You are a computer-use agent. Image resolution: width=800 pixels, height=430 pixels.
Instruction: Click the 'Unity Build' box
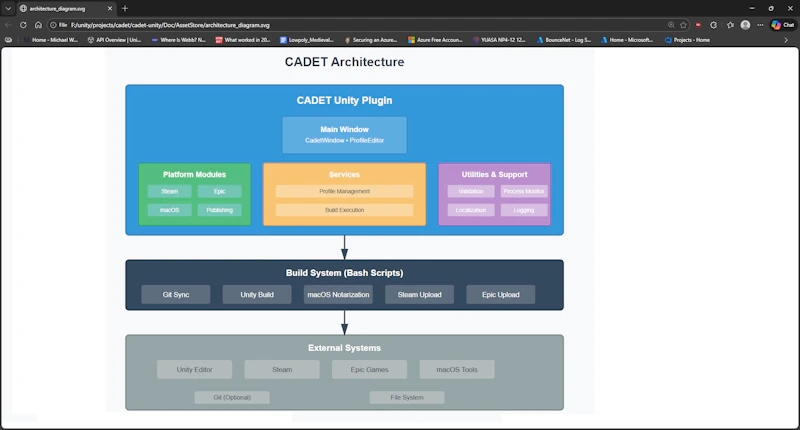(257, 294)
